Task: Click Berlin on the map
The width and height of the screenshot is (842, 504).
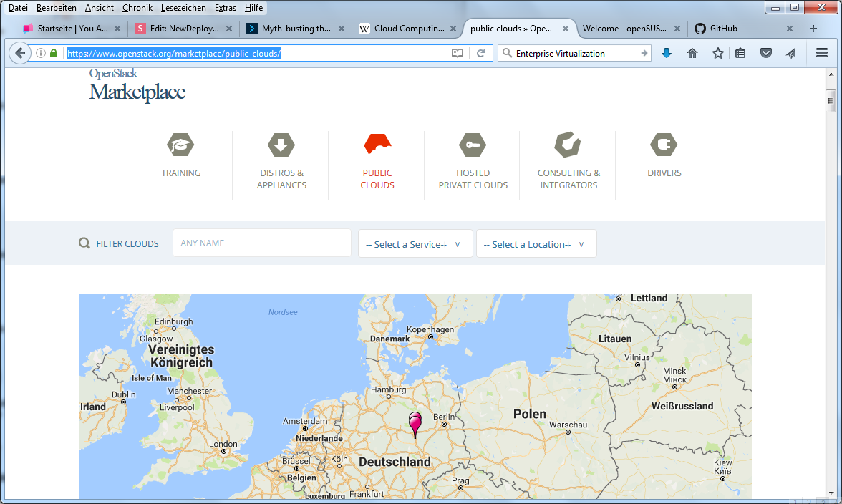Action: (x=444, y=417)
